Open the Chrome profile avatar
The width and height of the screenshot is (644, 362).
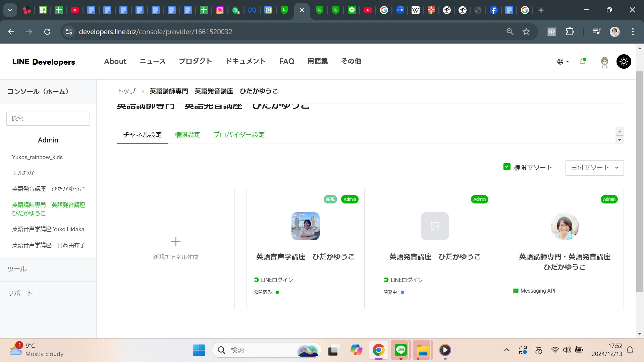614,32
